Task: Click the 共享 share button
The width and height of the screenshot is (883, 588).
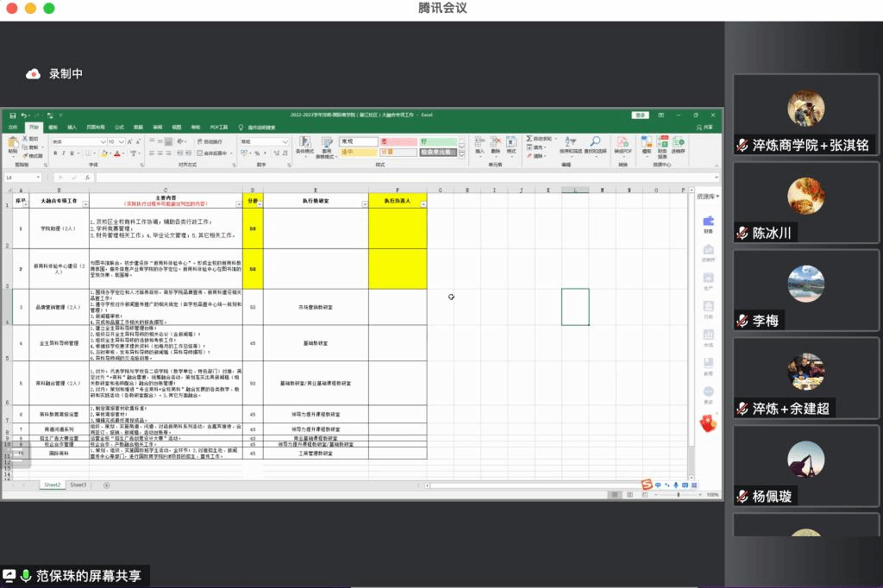Action: [707, 127]
